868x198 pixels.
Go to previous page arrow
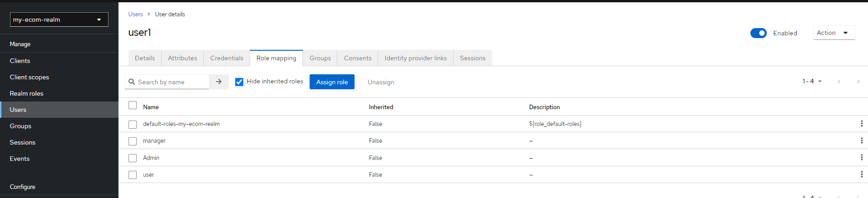[x=838, y=82]
